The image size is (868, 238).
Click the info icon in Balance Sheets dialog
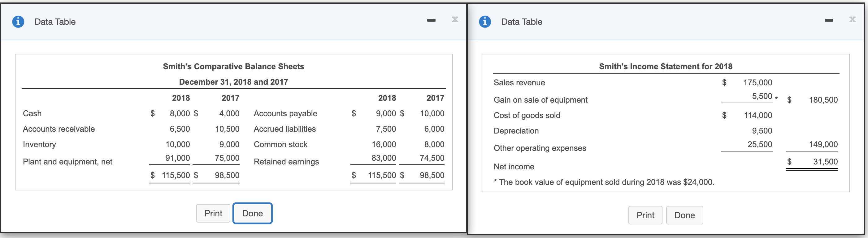tap(18, 22)
